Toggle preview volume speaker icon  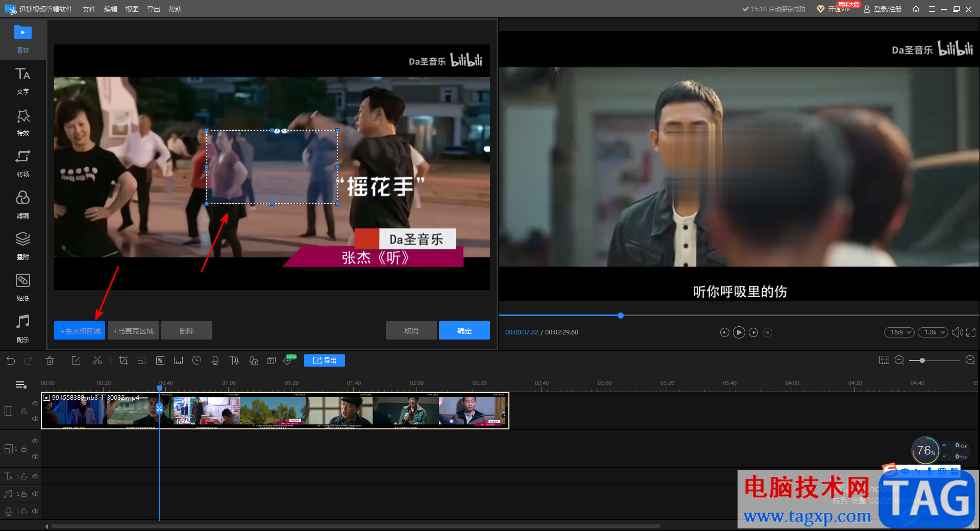(x=957, y=332)
